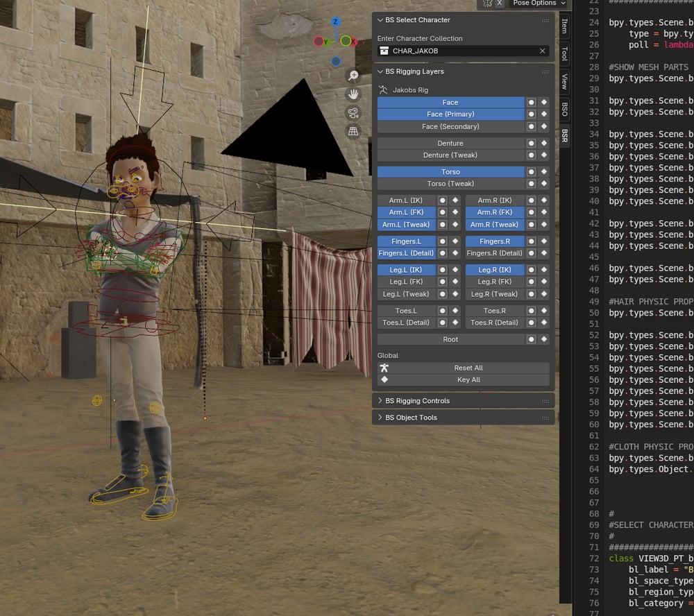The width and height of the screenshot is (694, 616).
Task: Collapse the BS Select Character panel
Action: (380, 20)
